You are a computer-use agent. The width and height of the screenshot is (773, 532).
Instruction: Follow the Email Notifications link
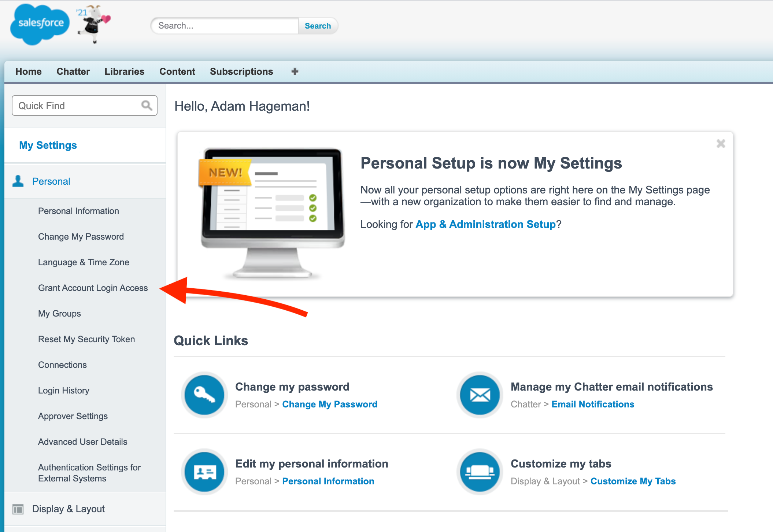[x=593, y=404]
